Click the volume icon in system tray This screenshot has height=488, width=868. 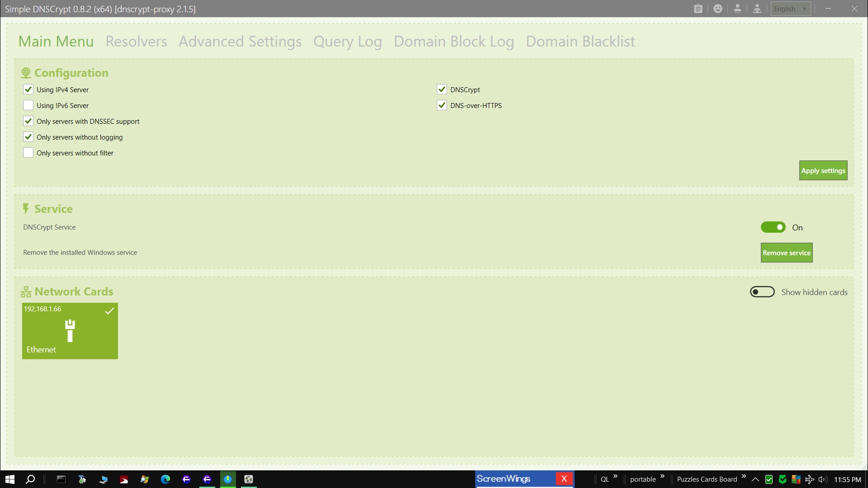[x=822, y=479]
